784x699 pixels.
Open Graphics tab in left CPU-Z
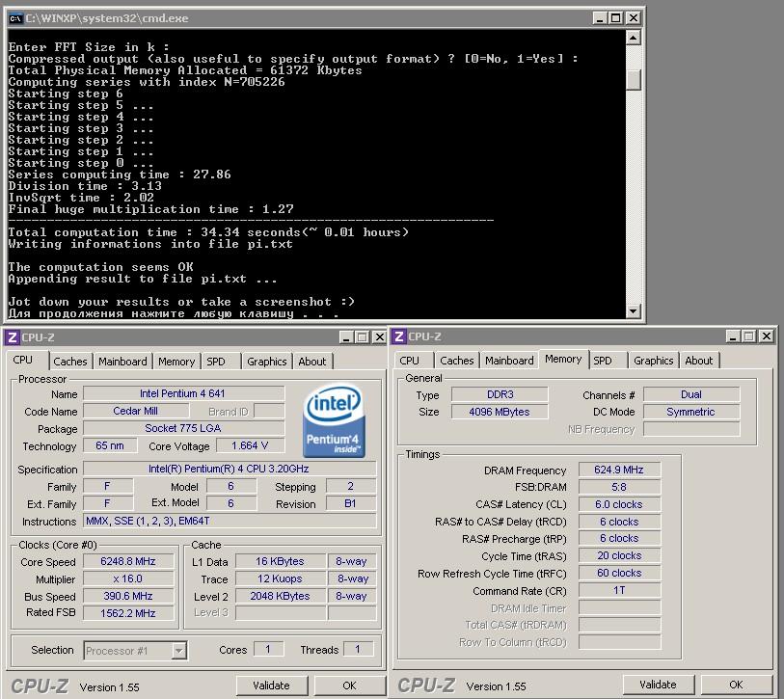[x=266, y=362]
